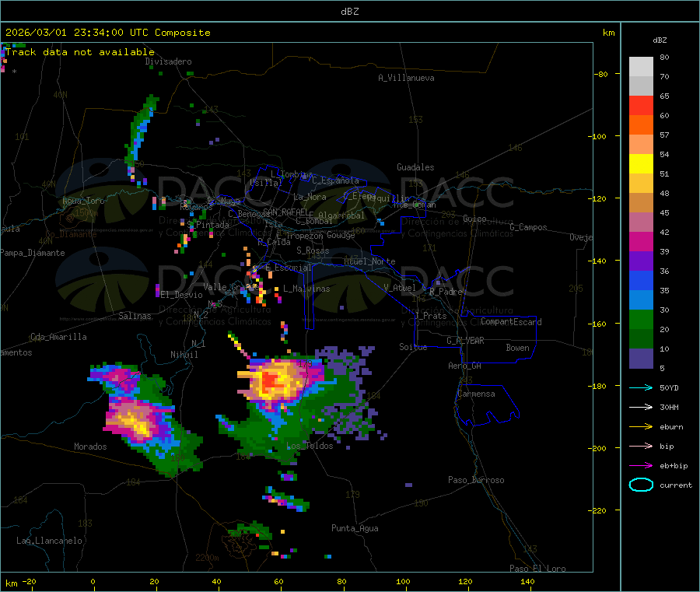
Task: Click the '-80' tick on vertical km axis
Action: pyautogui.click(x=601, y=74)
